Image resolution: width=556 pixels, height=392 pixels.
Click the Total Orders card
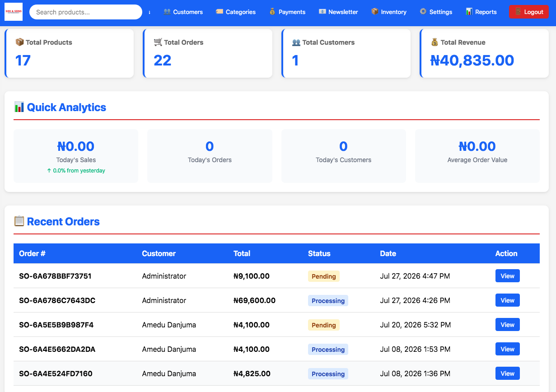[x=208, y=53]
